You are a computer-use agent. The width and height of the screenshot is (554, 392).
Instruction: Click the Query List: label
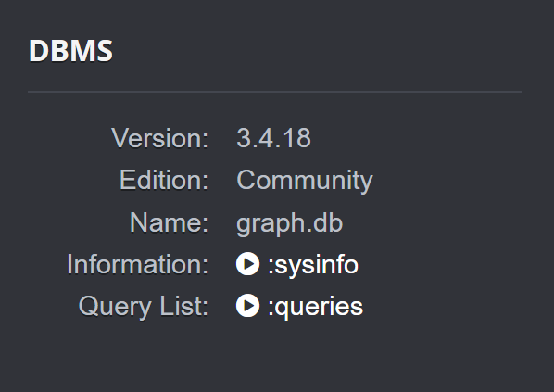coord(144,307)
